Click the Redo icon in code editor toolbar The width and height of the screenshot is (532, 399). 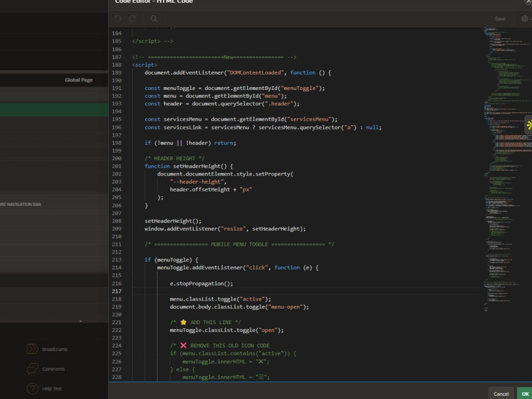132,19
